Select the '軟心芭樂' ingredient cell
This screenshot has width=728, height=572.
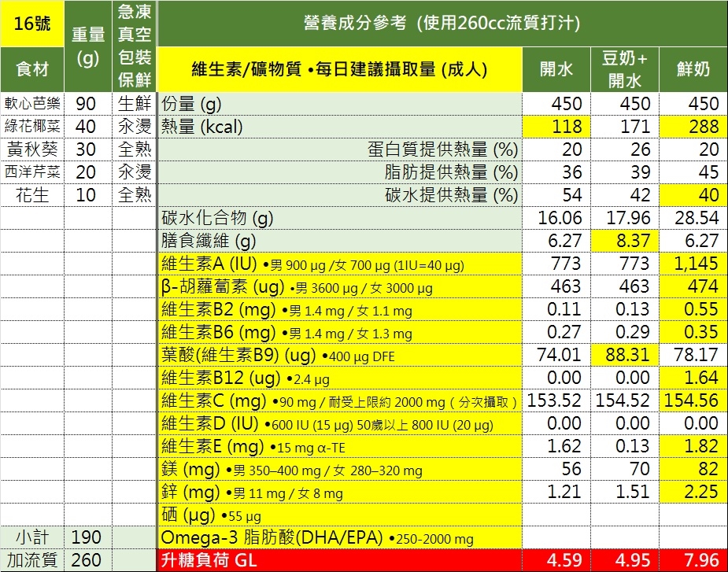coord(32,104)
